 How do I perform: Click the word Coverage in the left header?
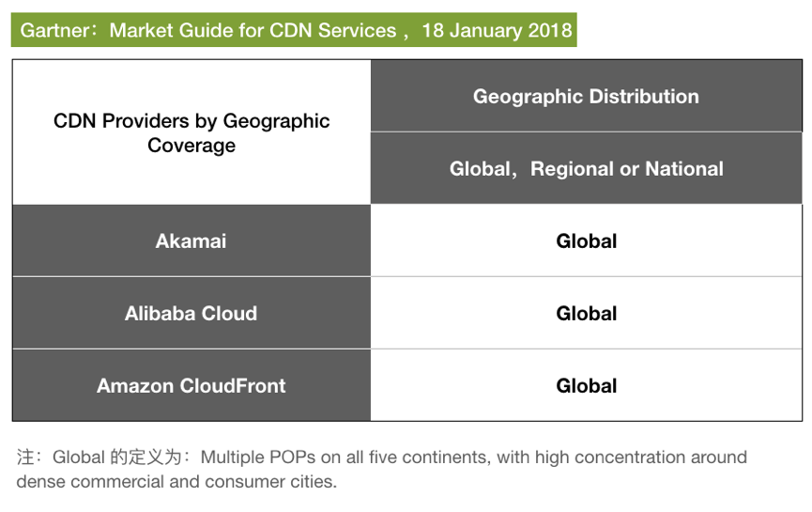(x=192, y=146)
